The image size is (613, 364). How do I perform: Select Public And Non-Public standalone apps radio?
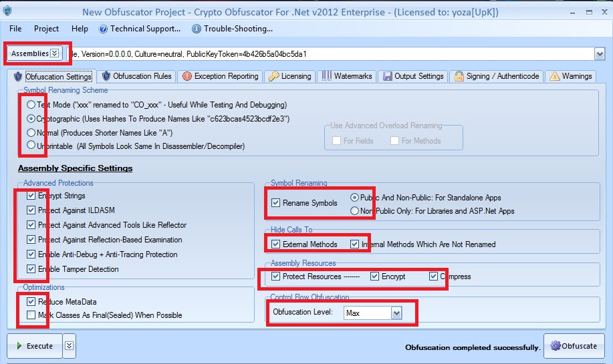(354, 198)
